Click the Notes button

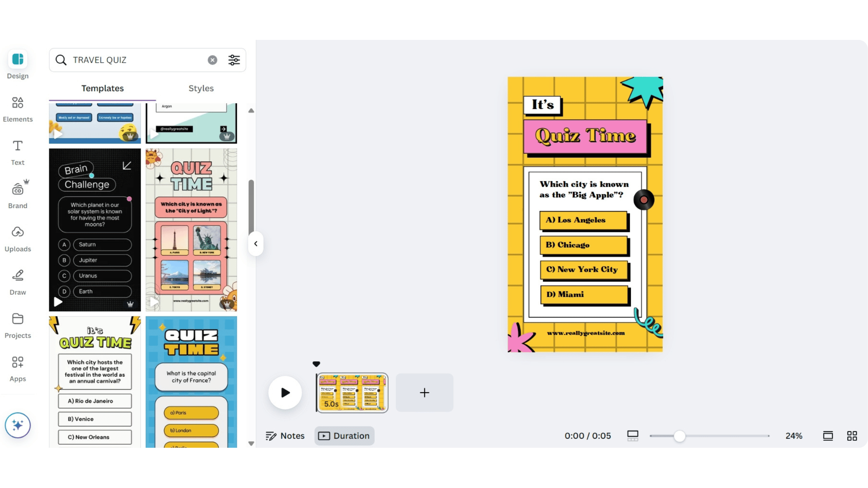tap(286, 436)
